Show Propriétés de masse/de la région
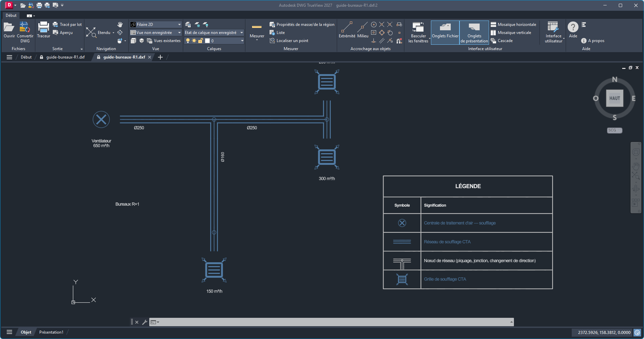644x339 pixels. pyautogui.click(x=302, y=25)
